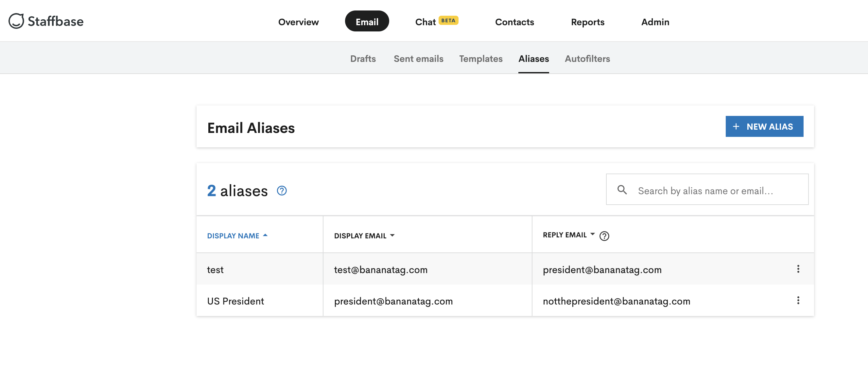Go to the Overview section

(298, 22)
